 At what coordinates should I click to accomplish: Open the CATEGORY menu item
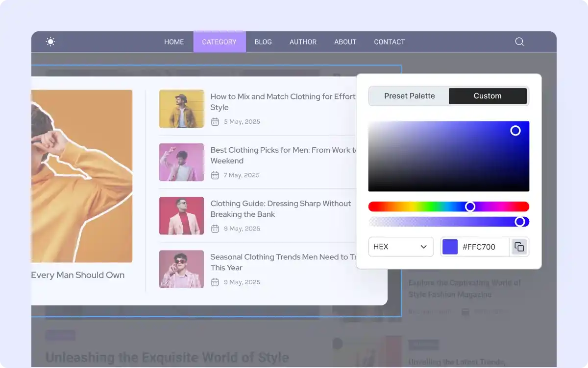tap(219, 42)
